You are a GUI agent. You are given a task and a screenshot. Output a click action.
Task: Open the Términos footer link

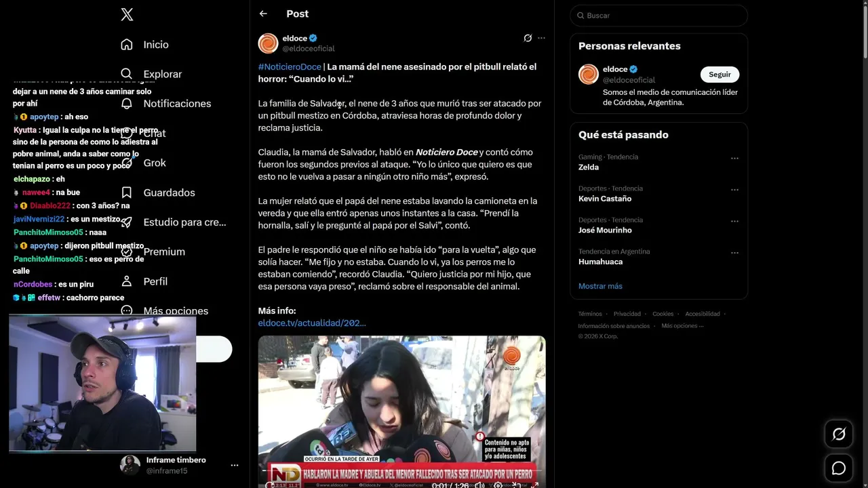(x=590, y=314)
